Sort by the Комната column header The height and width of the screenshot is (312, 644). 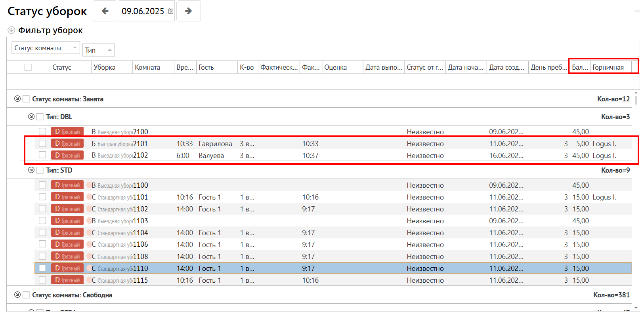pos(147,67)
